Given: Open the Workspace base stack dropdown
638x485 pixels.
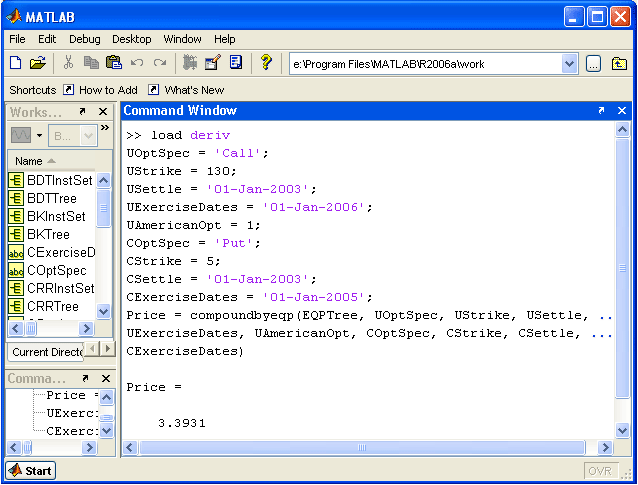Looking at the screenshot, I should [x=73, y=135].
